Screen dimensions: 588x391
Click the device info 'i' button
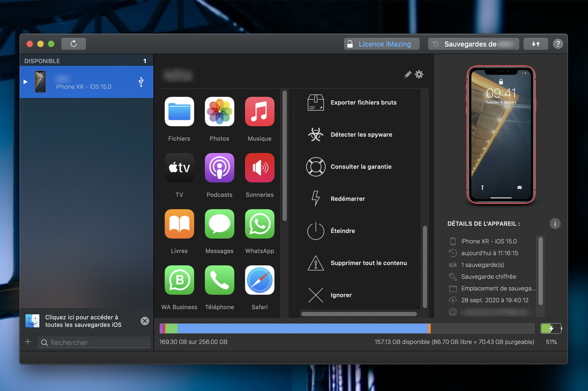(x=555, y=224)
